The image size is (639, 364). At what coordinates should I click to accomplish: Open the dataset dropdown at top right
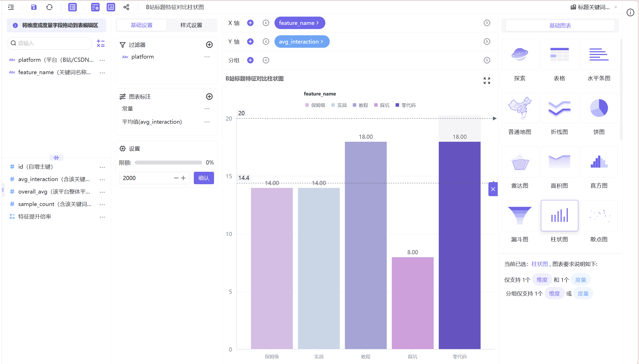click(594, 7)
